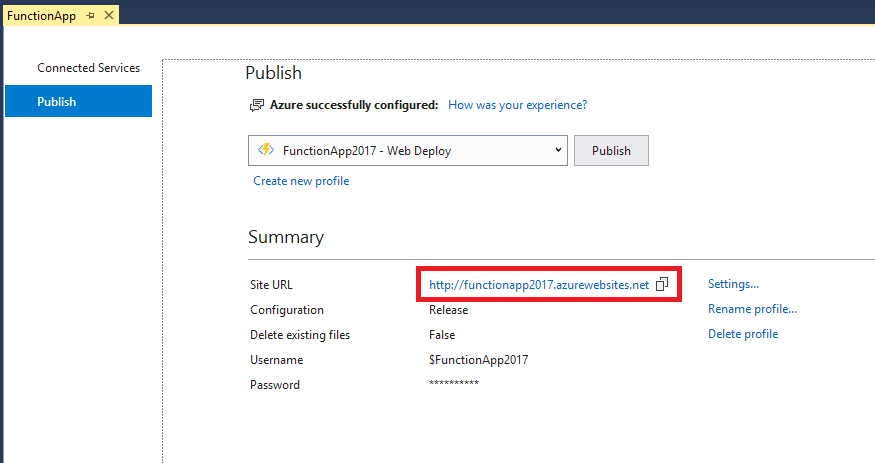
Task: Click the 'Release' configuration value
Action: (448, 310)
